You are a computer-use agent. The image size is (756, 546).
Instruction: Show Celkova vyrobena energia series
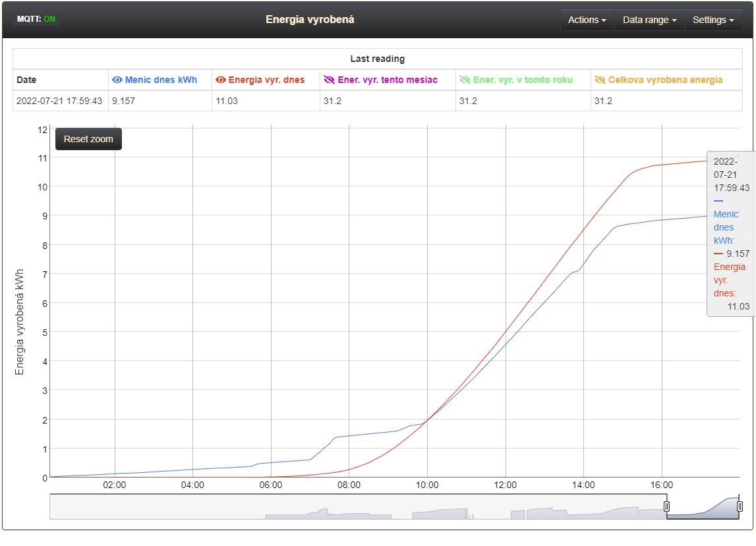click(x=600, y=80)
